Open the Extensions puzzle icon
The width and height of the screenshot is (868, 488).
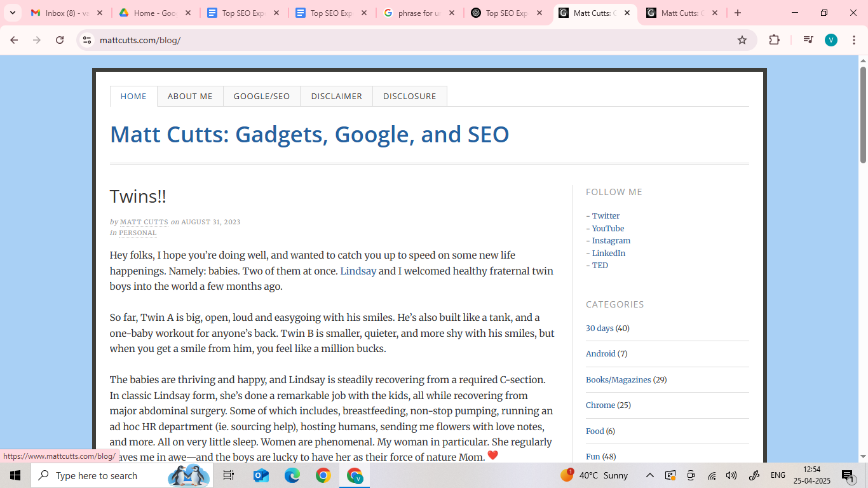click(x=774, y=40)
